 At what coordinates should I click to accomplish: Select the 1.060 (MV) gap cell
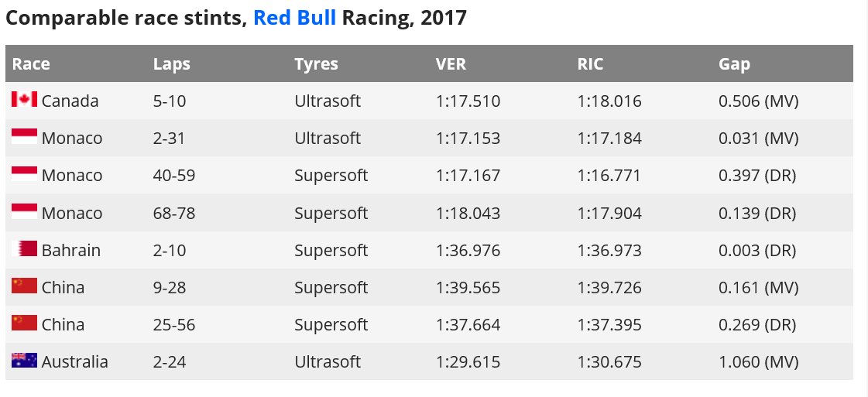tap(758, 361)
